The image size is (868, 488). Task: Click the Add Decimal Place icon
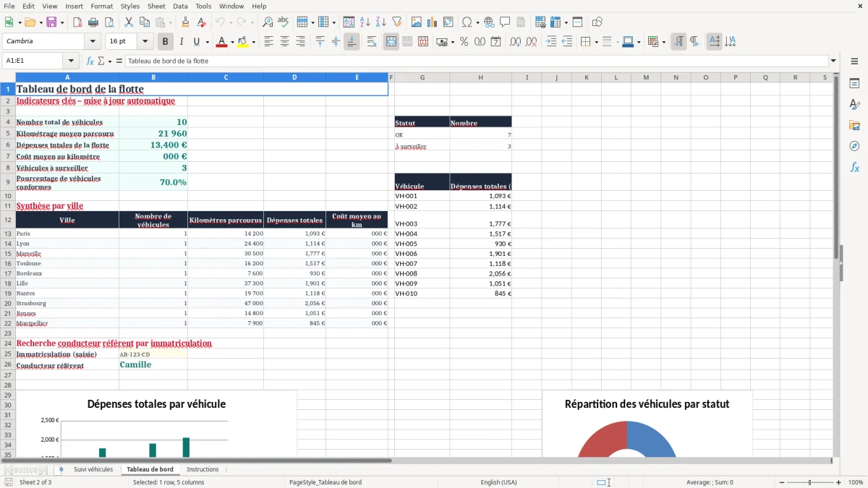coord(516,42)
